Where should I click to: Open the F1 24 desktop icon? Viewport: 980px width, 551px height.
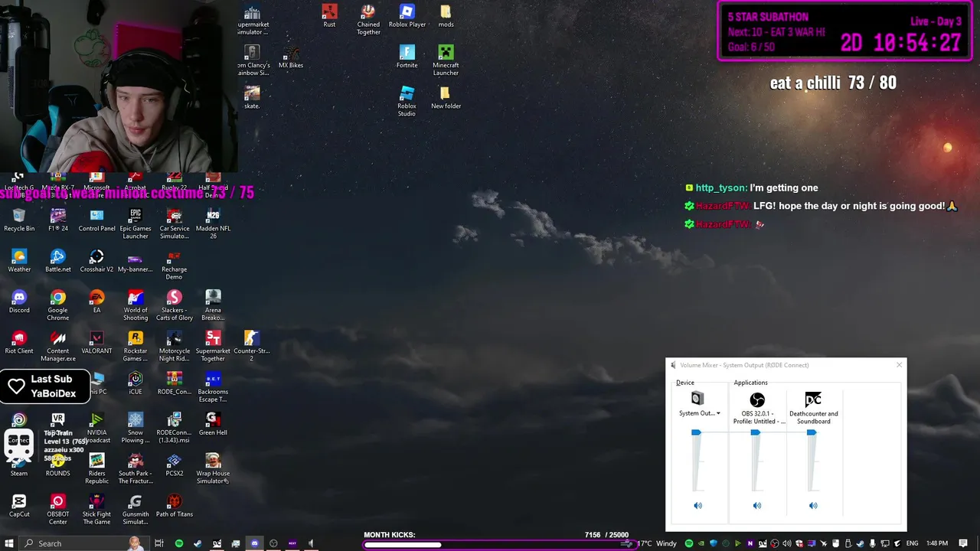point(58,220)
